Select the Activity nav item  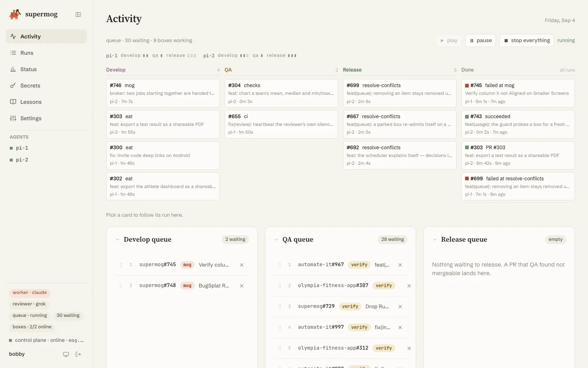point(46,36)
